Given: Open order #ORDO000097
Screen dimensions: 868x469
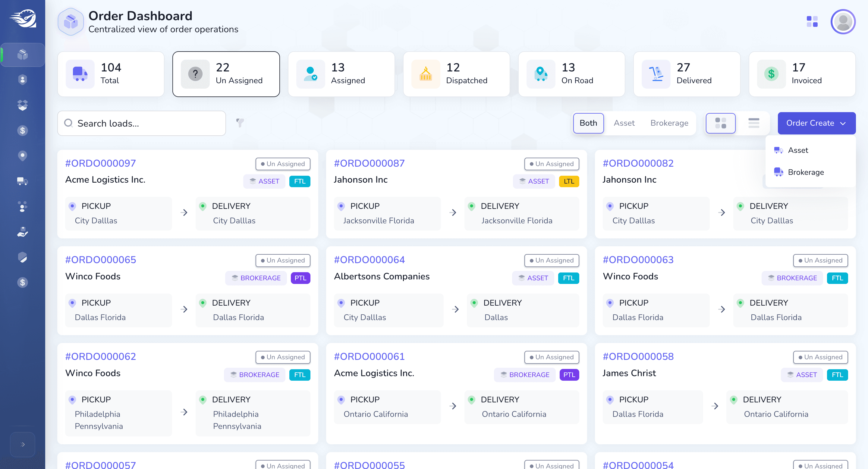Looking at the screenshot, I should [100, 163].
